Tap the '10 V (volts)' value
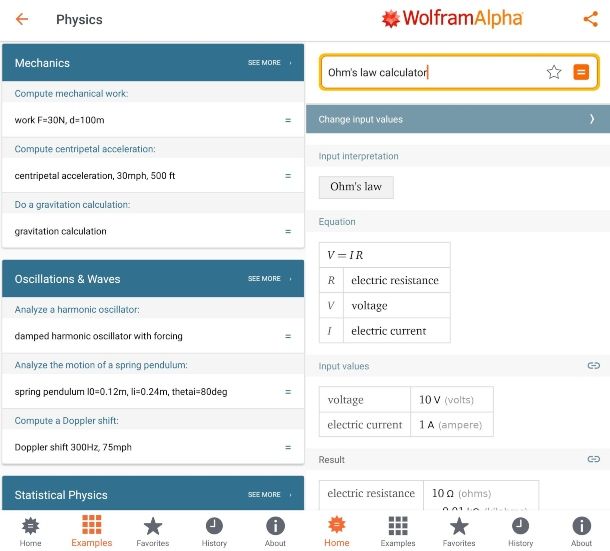The image size is (610, 551). pos(446,400)
